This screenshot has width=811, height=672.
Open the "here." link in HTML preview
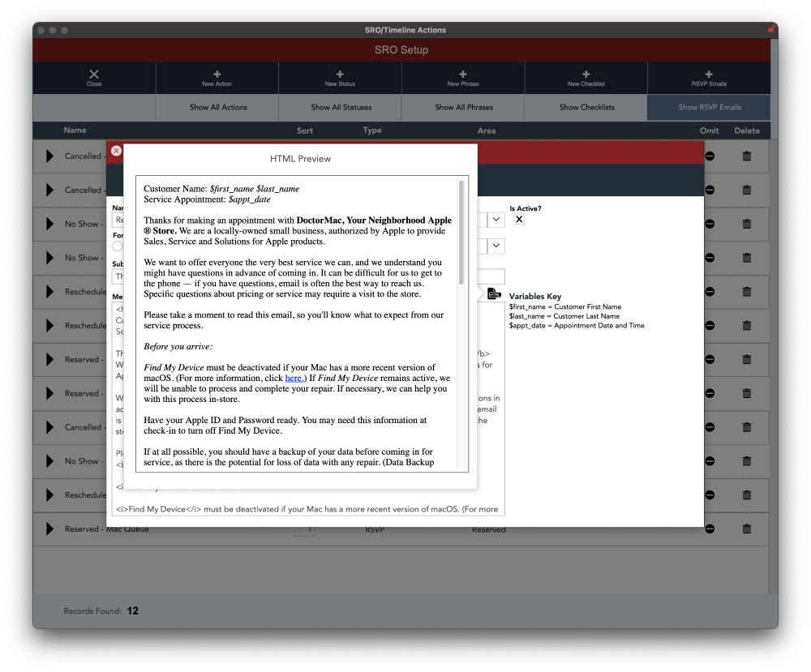point(294,379)
